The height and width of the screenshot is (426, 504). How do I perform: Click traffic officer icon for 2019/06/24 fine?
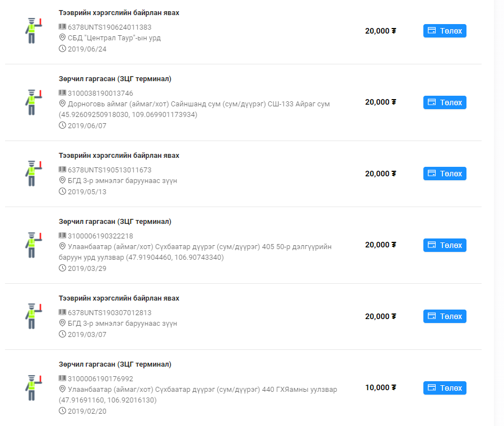(x=33, y=31)
